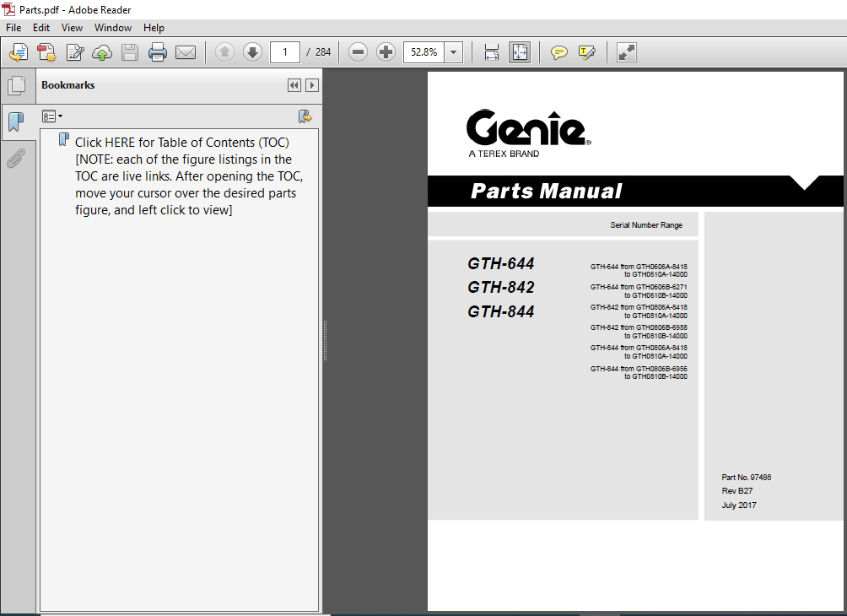847x616 pixels.
Task: Click the A TEREX BRAND text
Action: point(504,154)
